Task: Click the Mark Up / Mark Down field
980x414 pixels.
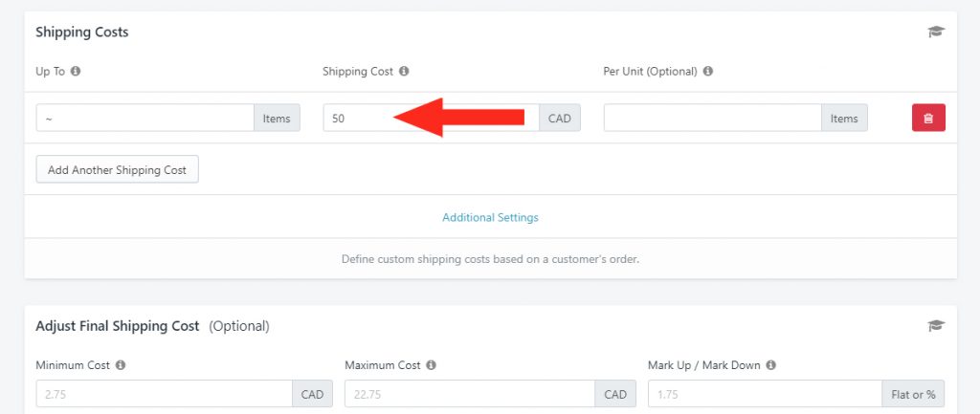Action: [x=765, y=393]
